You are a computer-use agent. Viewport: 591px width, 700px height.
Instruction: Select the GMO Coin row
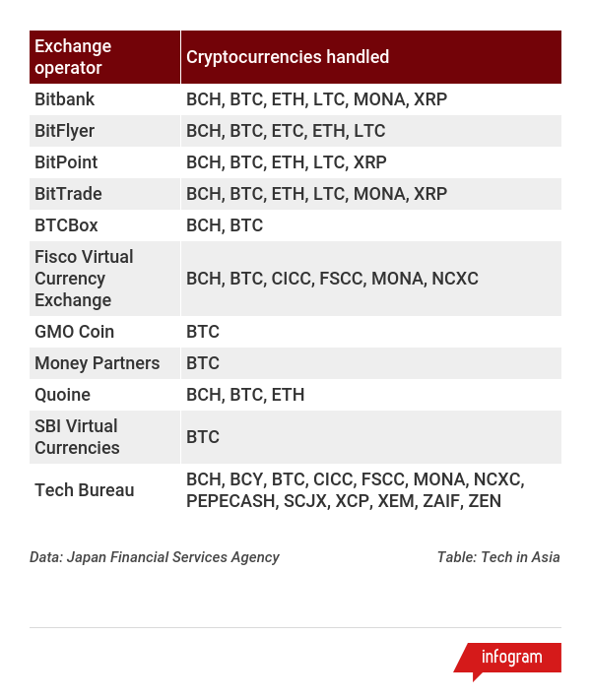[x=295, y=332]
